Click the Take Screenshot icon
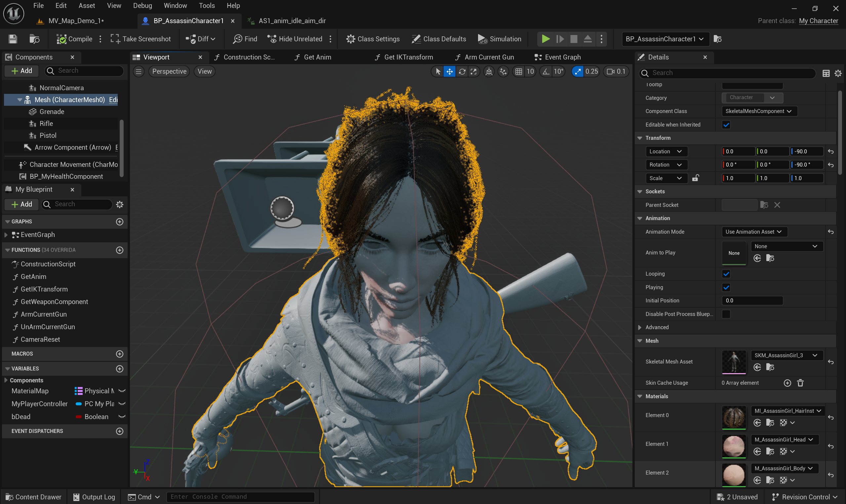The image size is (846, 504). [x=115, y=38]
